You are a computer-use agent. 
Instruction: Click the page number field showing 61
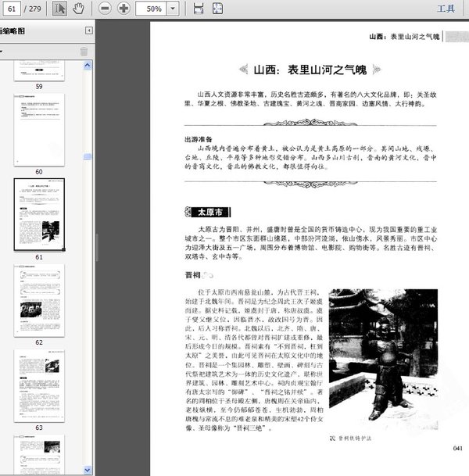click(12, 9)
